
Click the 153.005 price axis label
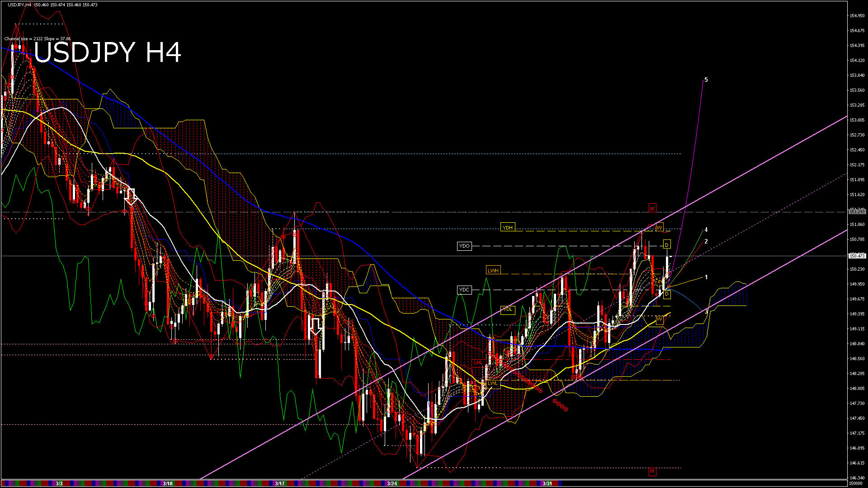(857, 120)
